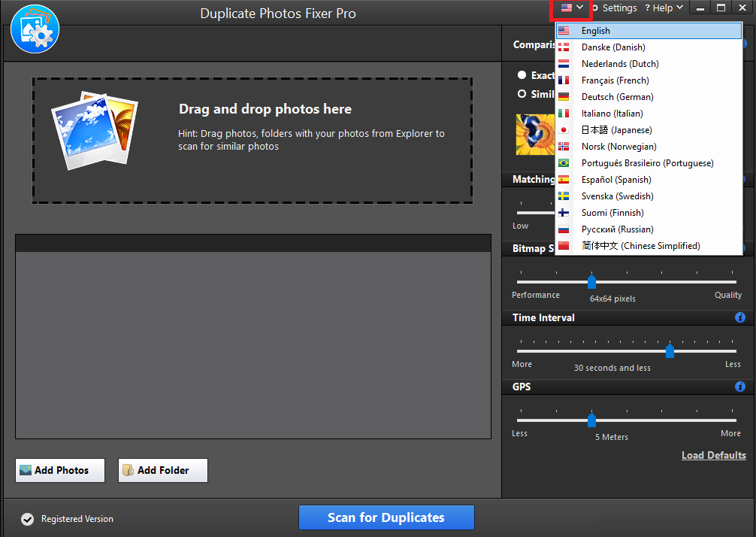The image size is (756, 537).
Task: Click the '5 Meters' value text
Action: 612,437
